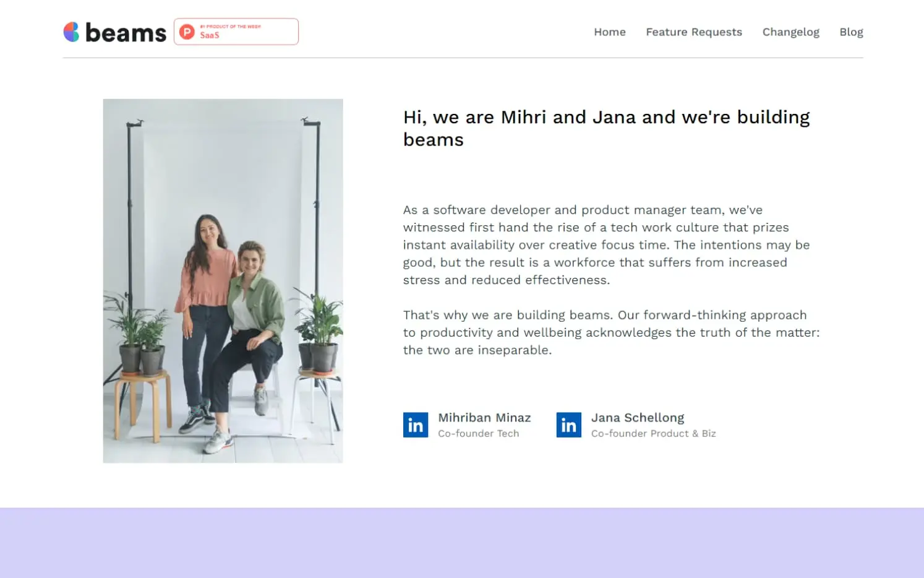Open the Blog link

[851, 32]
